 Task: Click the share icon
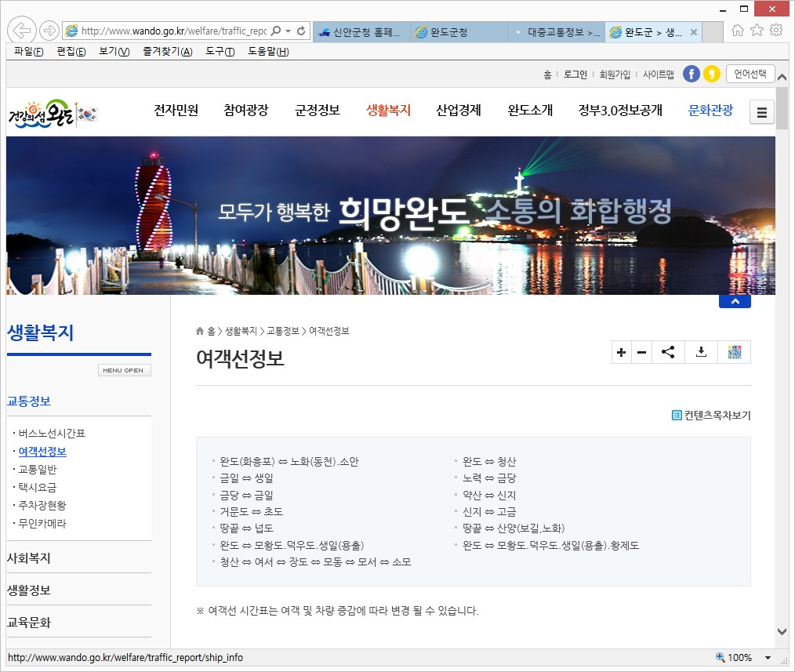(668, 353)
